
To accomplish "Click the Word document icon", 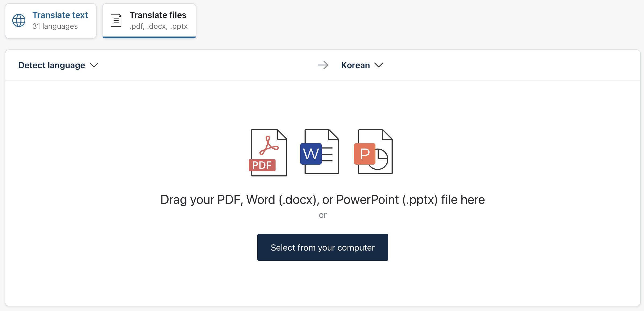I will (320, 152).
